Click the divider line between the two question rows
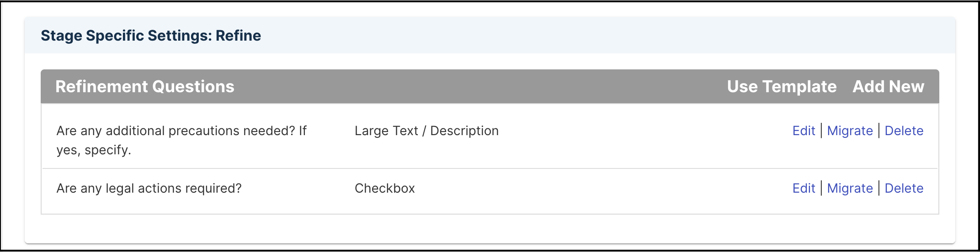980x252 pixels. click(490, 168)
